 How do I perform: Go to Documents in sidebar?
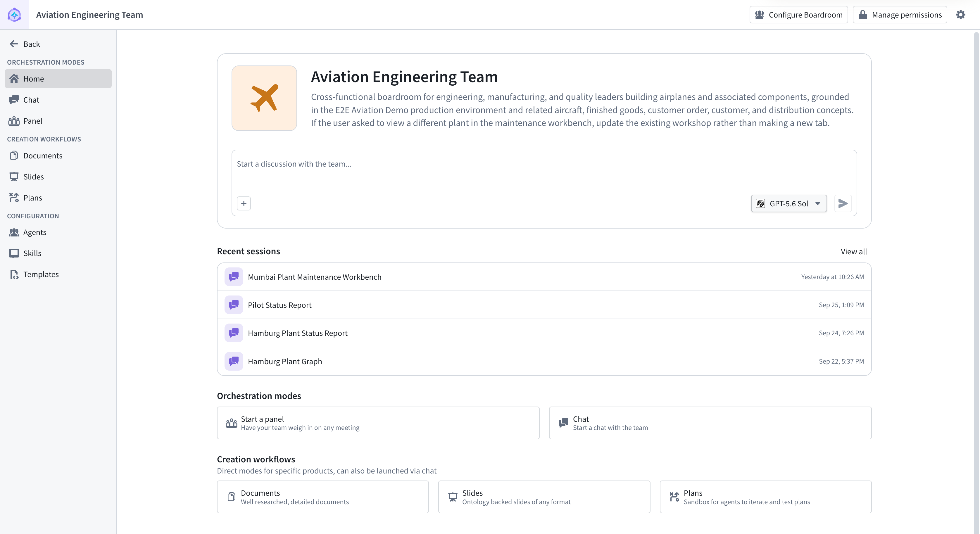tap(58, 155)
